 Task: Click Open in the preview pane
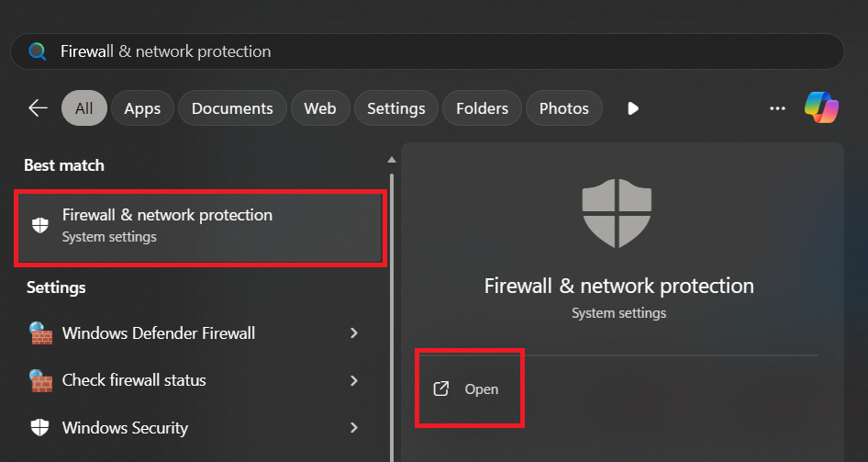point(469,389)
